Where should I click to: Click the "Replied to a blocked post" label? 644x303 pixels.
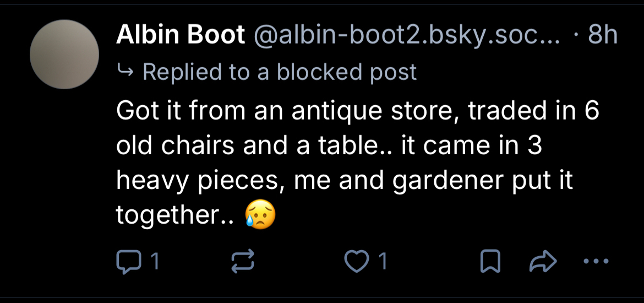[280, 72]
